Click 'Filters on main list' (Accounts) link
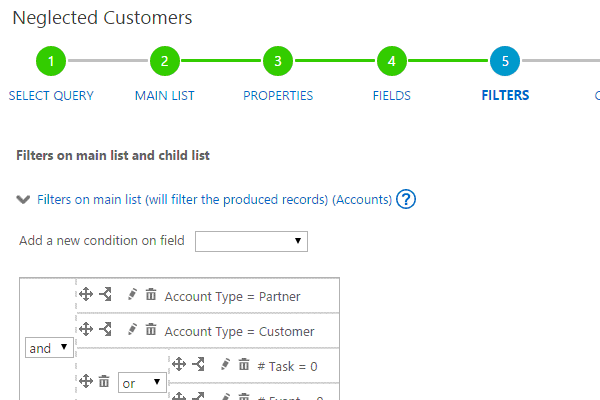The width and height of the screenshot is (600, 400). pos(214,199)
